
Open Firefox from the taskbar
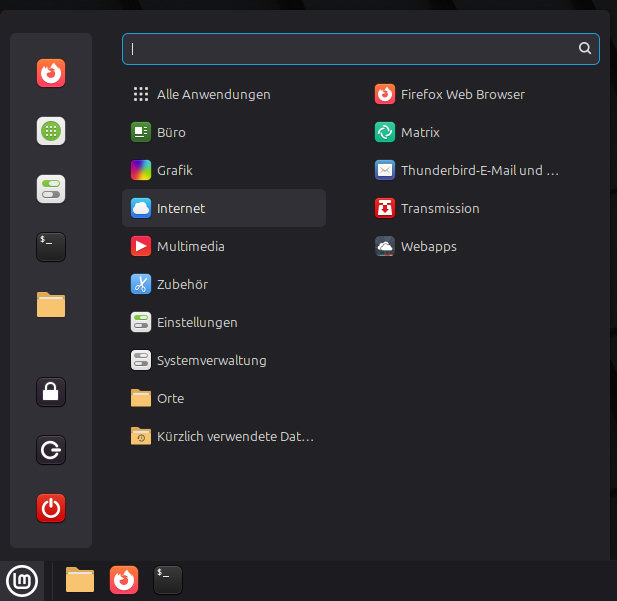[x=124, y=580]
